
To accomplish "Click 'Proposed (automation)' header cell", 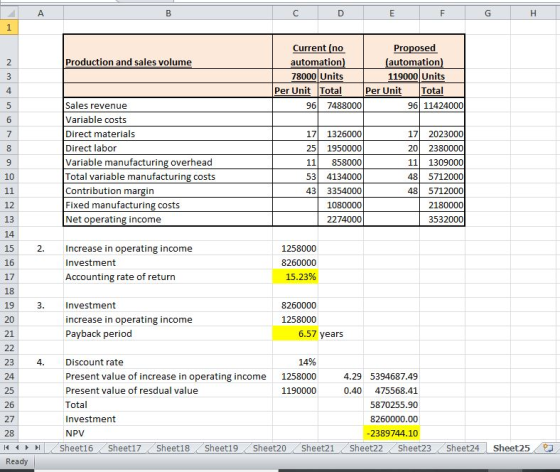I will pos(414,51).
